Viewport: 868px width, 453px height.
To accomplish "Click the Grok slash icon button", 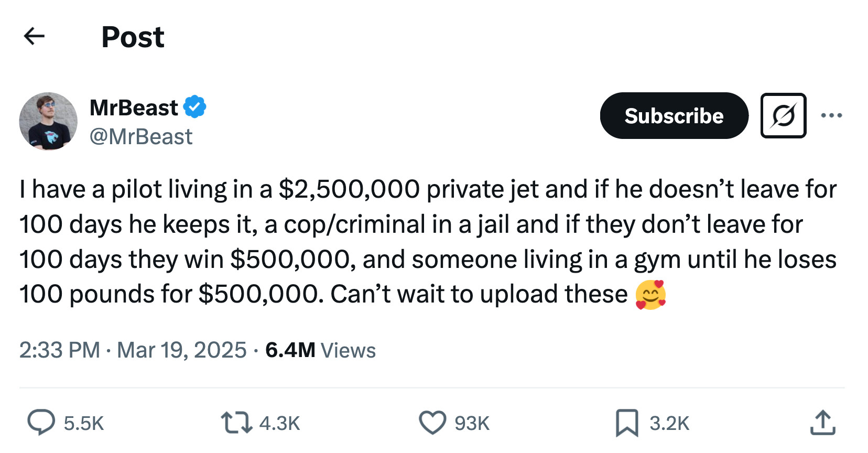I will tap(783, 116).
